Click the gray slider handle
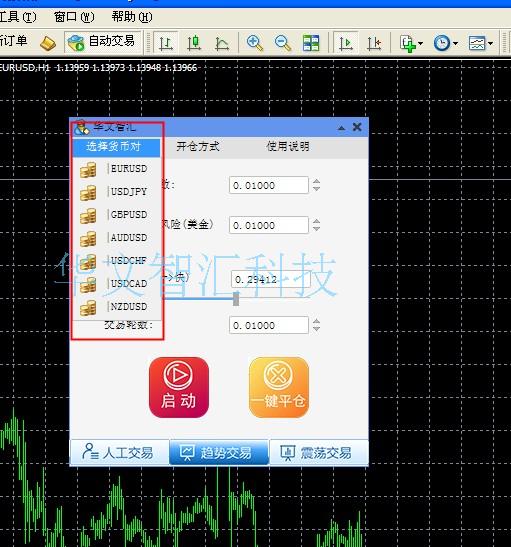511x547 pixels. 236,299
